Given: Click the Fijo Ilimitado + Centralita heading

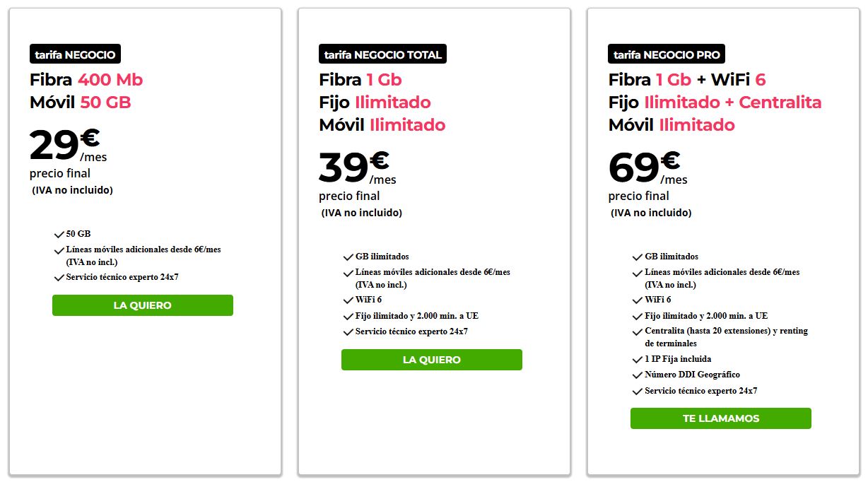Looking at the screenshot, I should (x=715, y=102).
